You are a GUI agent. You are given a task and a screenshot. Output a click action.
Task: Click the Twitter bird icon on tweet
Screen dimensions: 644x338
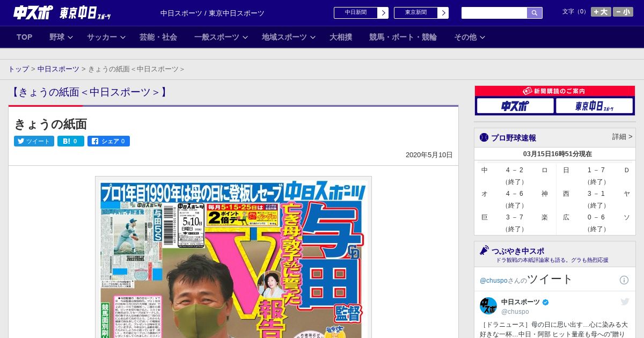(x=625, y=302)
